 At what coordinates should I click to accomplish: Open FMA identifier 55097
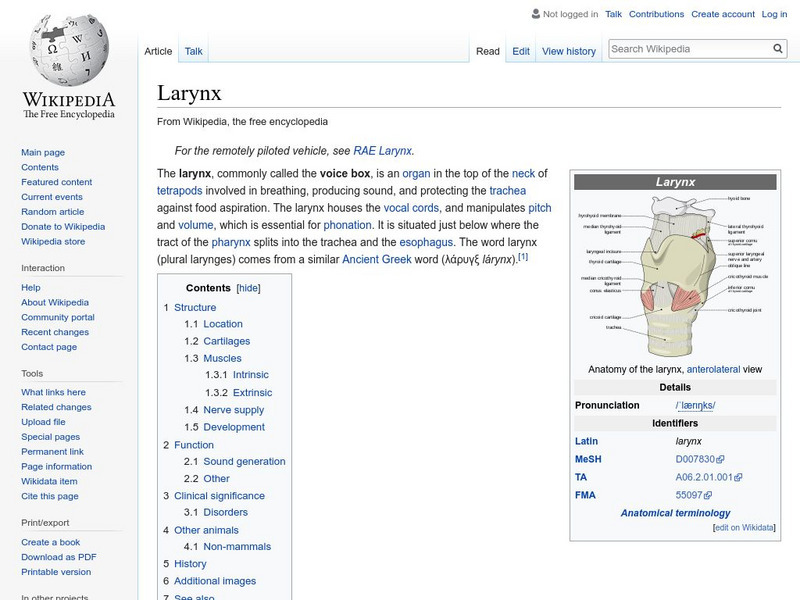693,495
